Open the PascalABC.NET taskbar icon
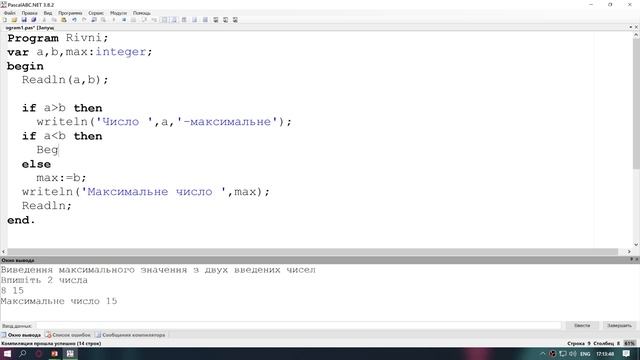 tap(70, 353)
